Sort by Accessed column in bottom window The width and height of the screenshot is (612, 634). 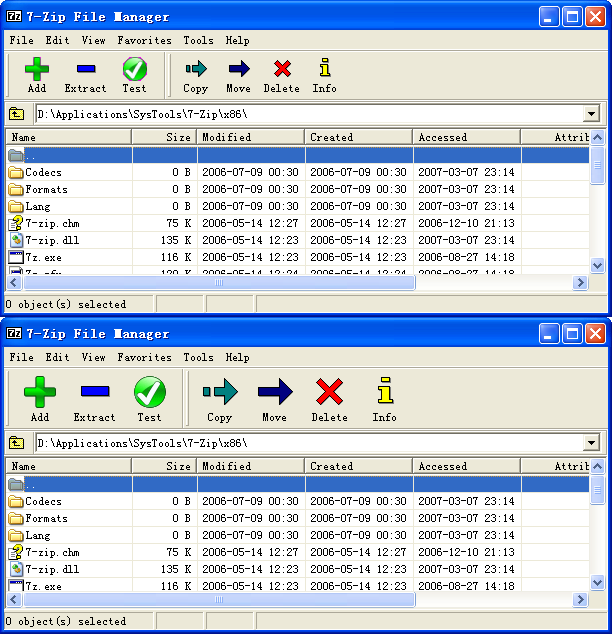[x=466, y=467]
